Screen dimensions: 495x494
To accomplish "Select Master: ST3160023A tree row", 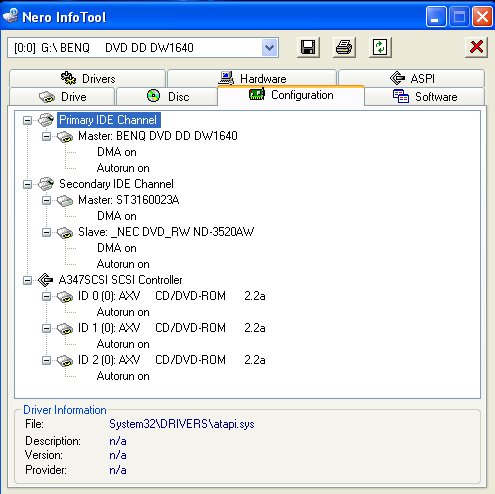I will coord(129,200).
